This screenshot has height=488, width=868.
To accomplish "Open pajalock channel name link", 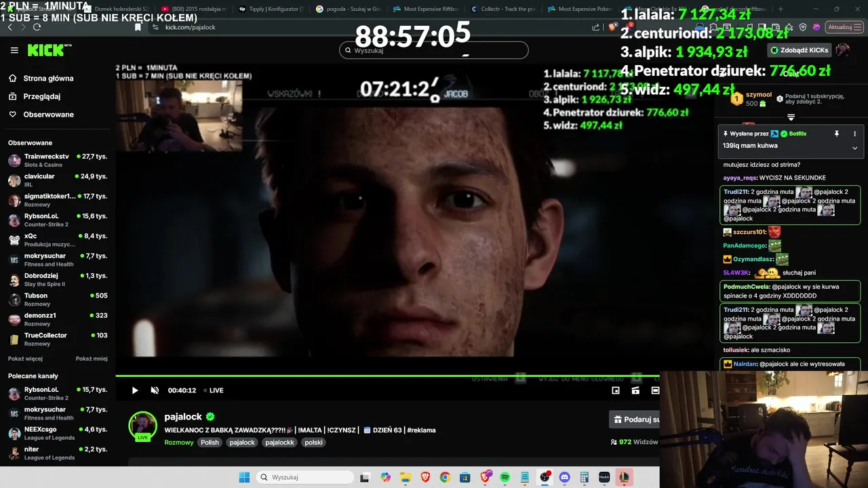I will [183, 417].
